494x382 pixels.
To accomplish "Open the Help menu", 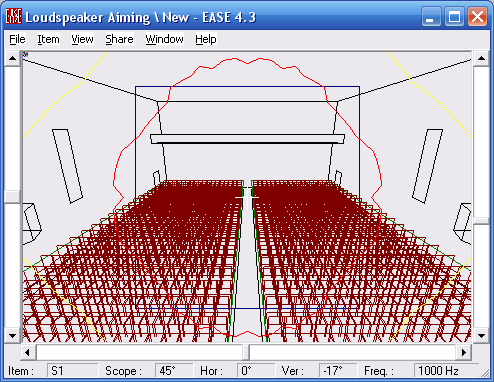I will (206, 39).
